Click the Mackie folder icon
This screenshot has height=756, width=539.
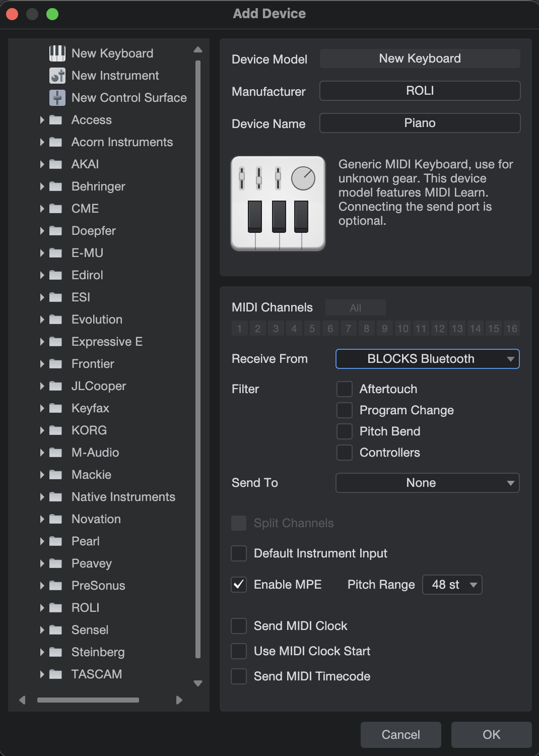pyautogui.click(x=55, y=475)
